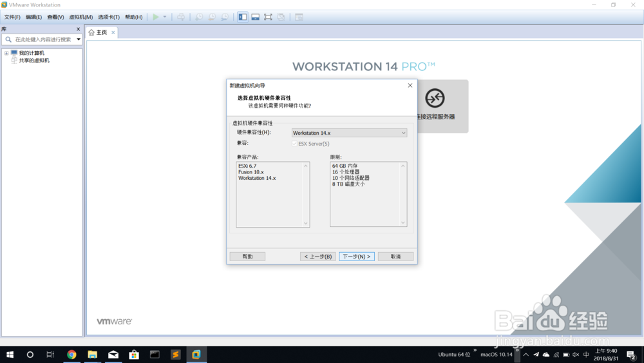Click the 16 个处理器 limit entry
644x363 pixels.
pos(346,172)
